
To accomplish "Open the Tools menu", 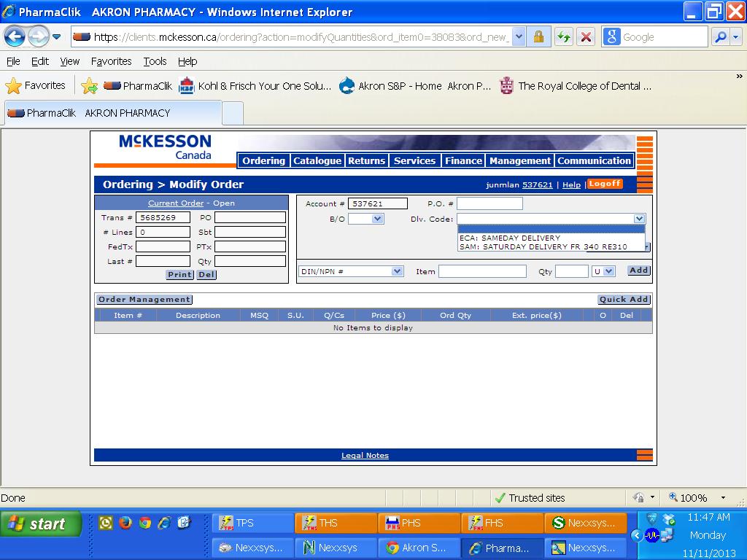I will (155, 61).
